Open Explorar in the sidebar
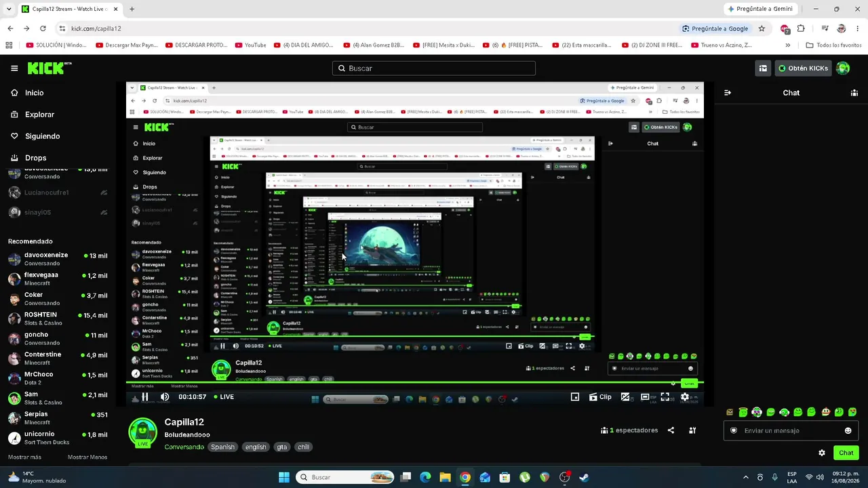Image resolution: width=868 pixels, height=488 pixels. pyautogui.click(x=39, y=115)
